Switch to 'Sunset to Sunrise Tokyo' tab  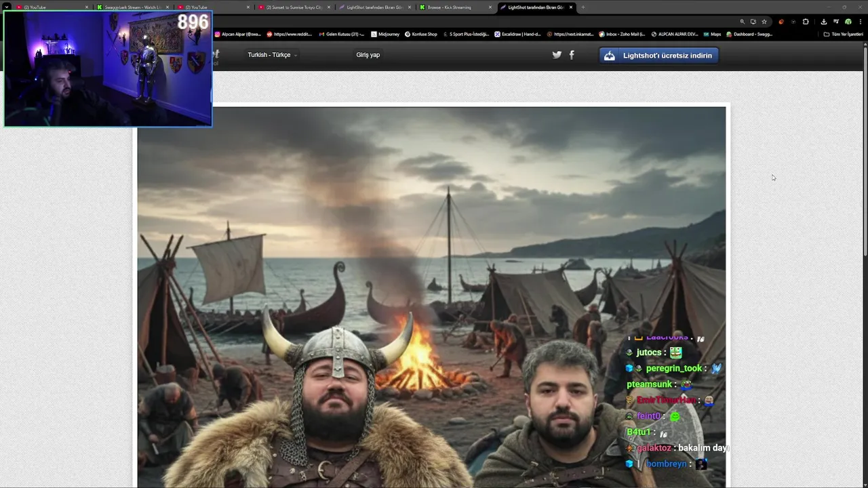tap(294, 7)
